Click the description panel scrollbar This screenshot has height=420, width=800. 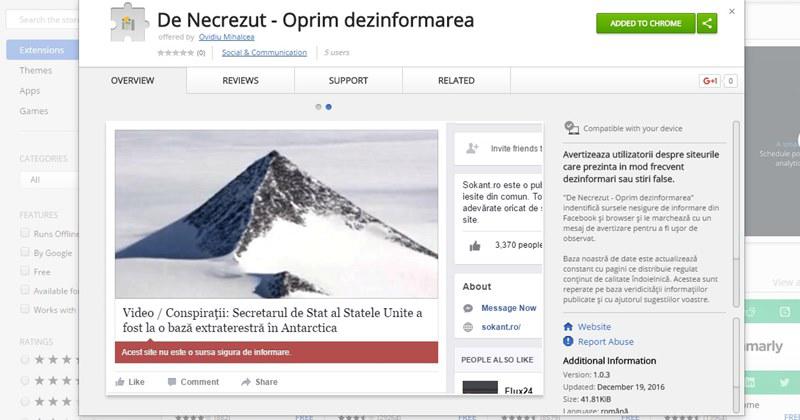(736, 214)
